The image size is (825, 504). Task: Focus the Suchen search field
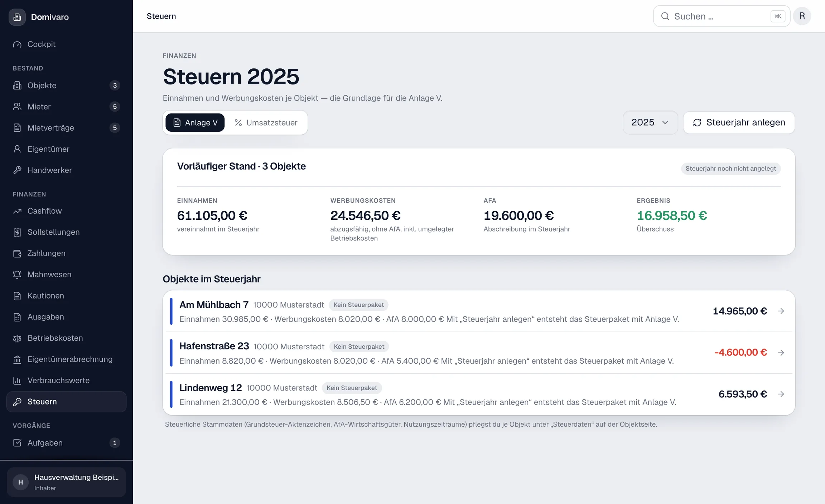(x=722, y=16)
